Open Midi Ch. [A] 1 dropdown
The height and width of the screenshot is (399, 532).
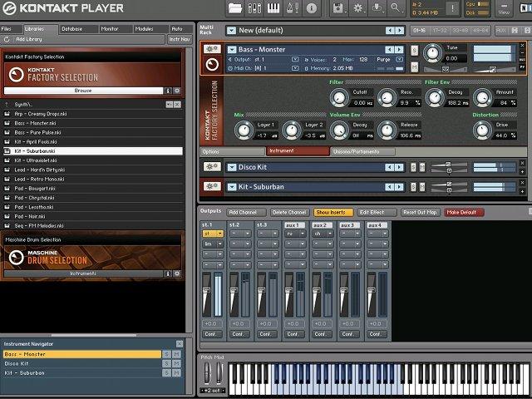[x=295, y=68]
